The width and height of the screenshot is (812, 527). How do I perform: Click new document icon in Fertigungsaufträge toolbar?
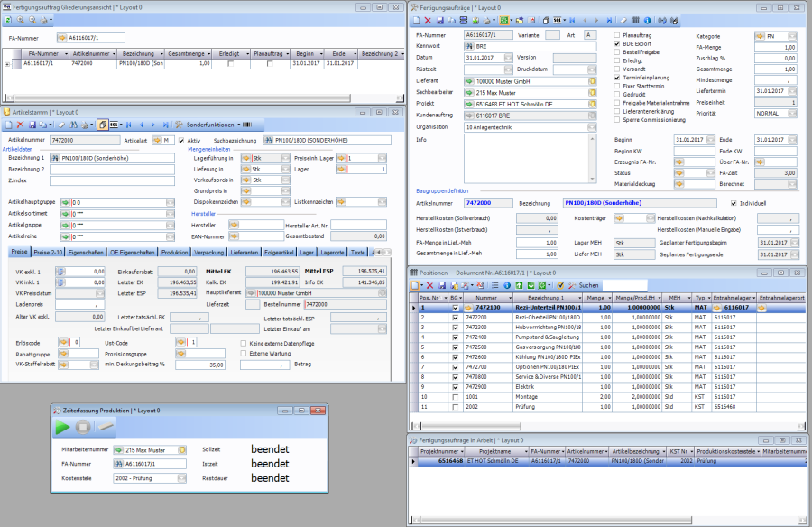416,20
